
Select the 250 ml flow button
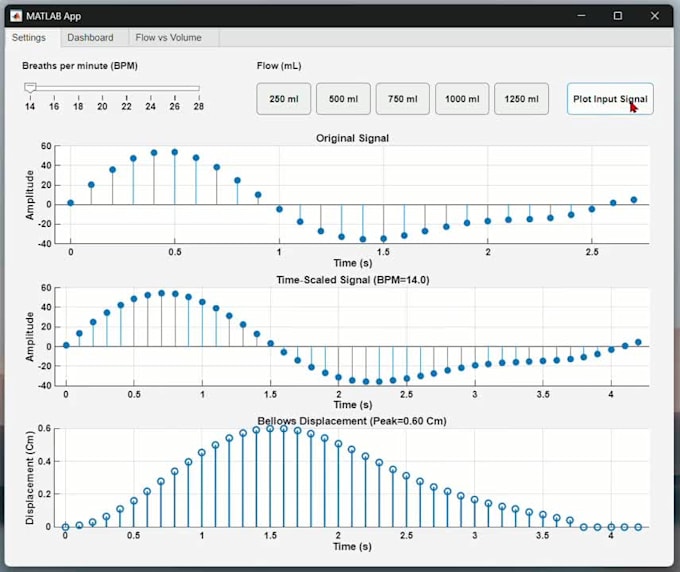pyautogui.click(x=284, y=99)
